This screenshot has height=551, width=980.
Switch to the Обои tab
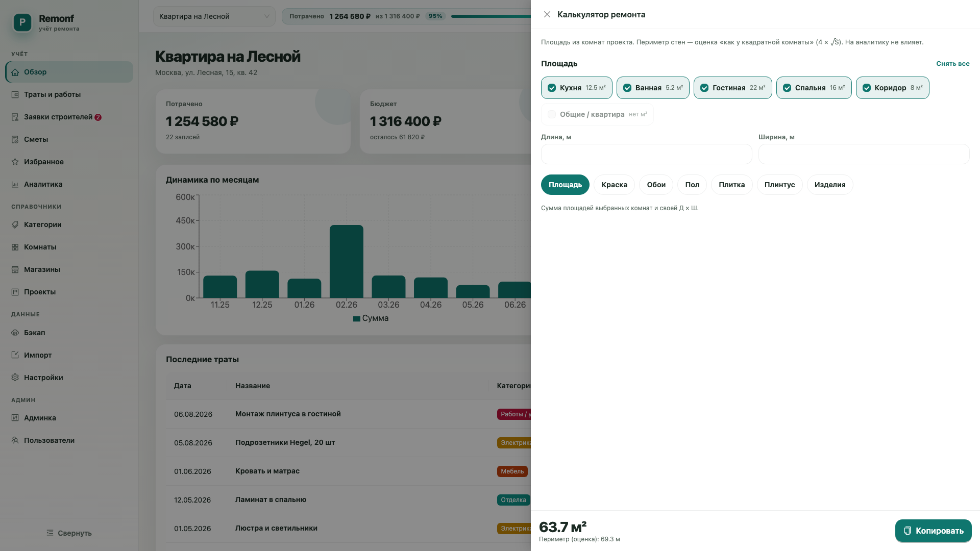(656, 185)
